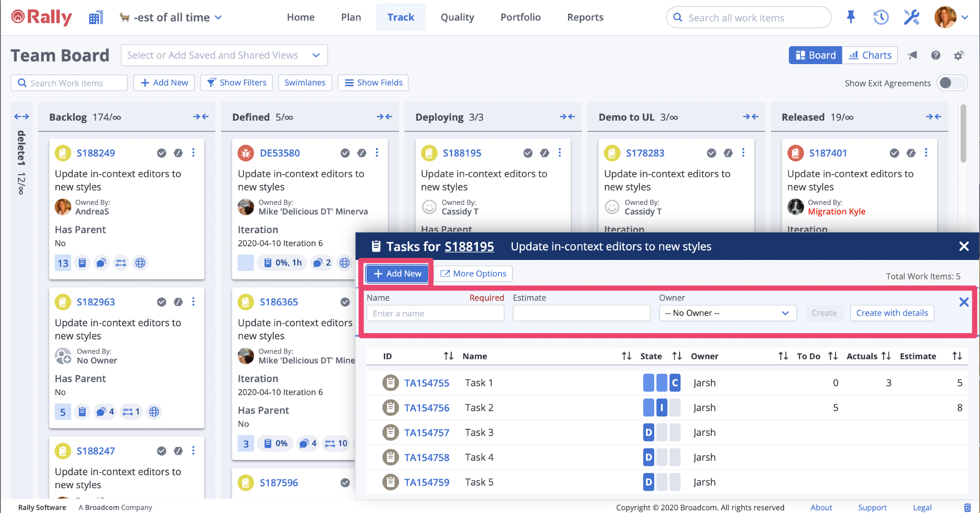Open recent history via the clock icon
Image resolution: width=980 pixels, height=513 pixels.
pos(881,17)
